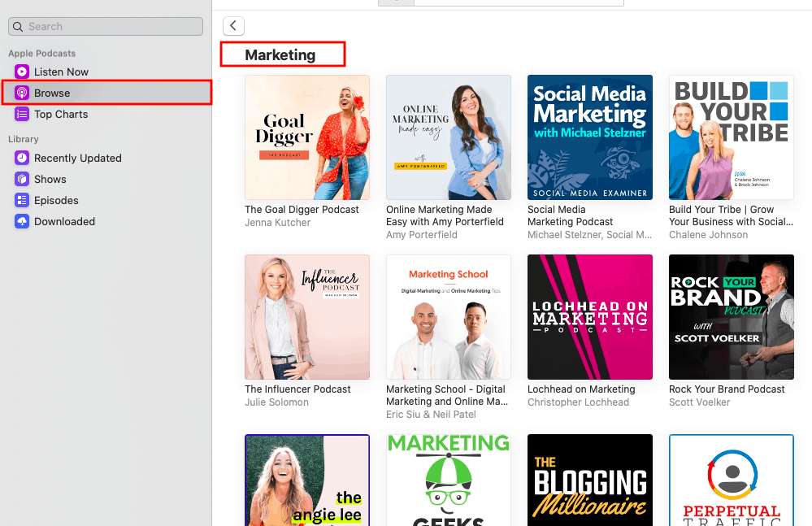
Task: Click the Browse podcast icon in sidebar
Action: pyautogui.click(x=22, y=93)
